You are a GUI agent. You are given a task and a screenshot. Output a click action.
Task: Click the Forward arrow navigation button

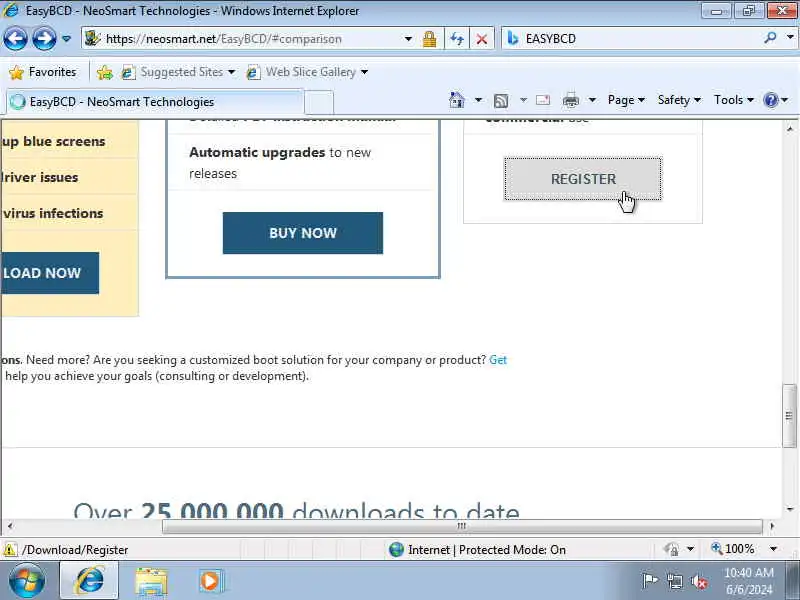point(44,39)
